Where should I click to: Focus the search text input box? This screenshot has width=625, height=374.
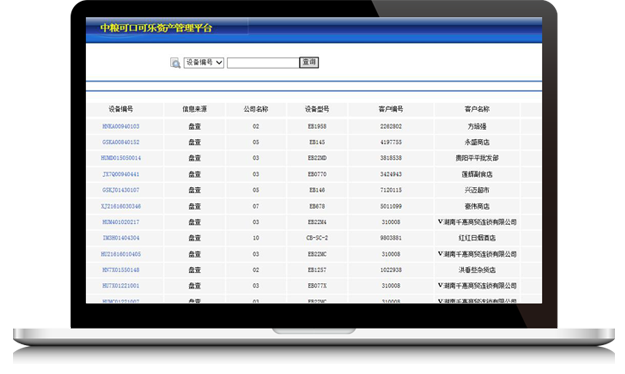point(263,63)
